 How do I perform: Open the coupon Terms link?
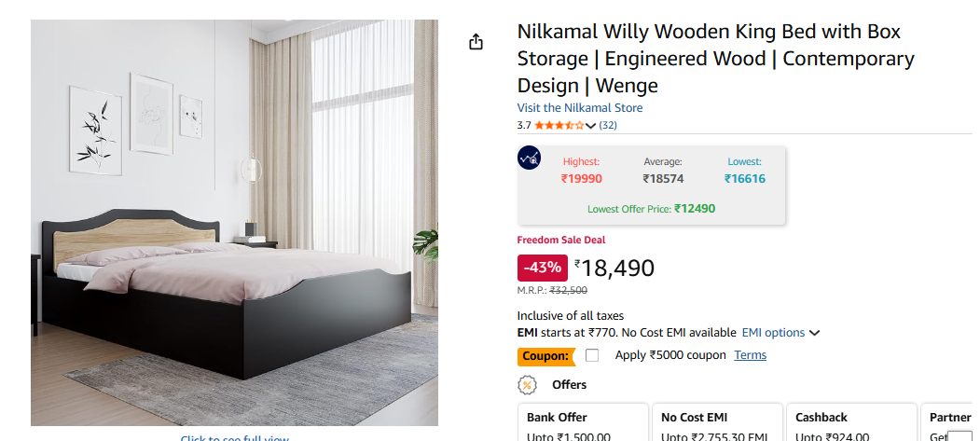[x=750, y=355]
